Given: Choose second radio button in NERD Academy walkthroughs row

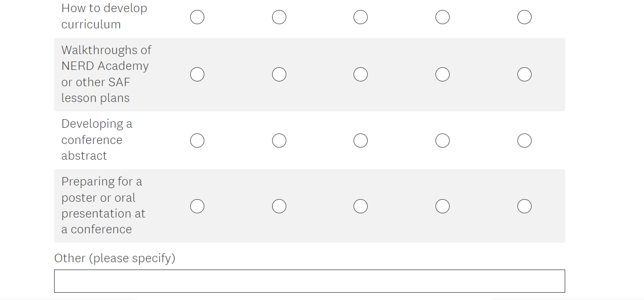Looking at the screenshot, I should click(279, 75).
